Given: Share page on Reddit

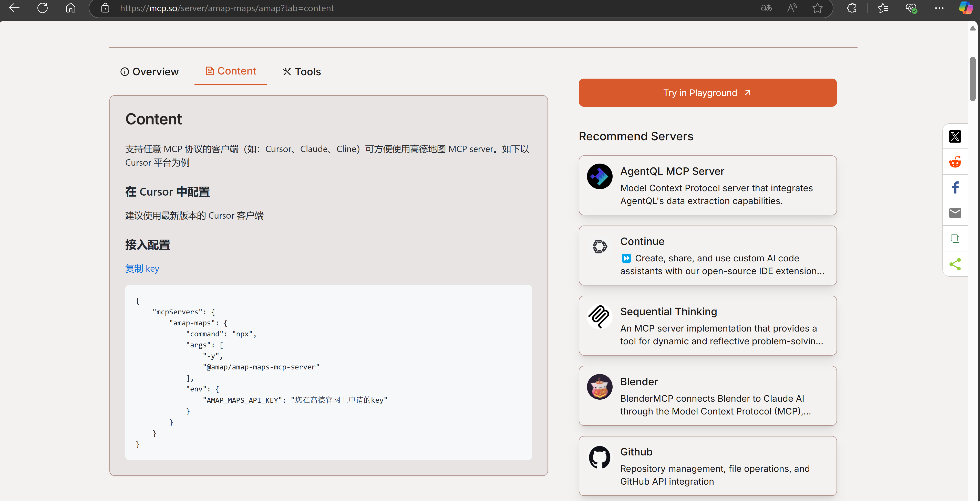Looking at the screenshot, I should (x=955, y=162).
